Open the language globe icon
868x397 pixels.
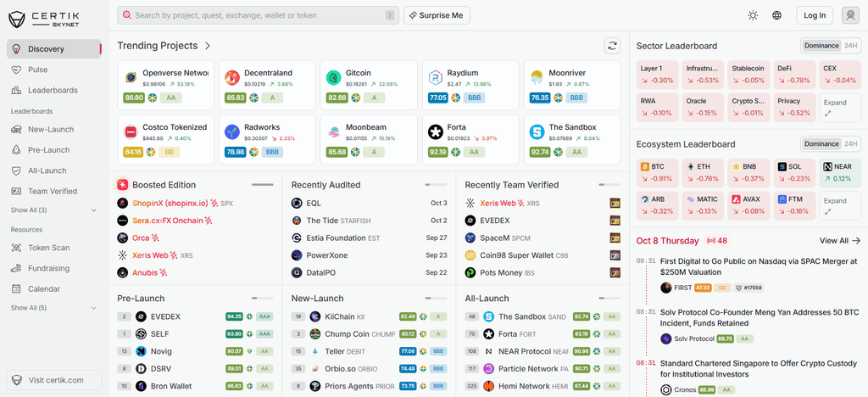coord(776,15)
